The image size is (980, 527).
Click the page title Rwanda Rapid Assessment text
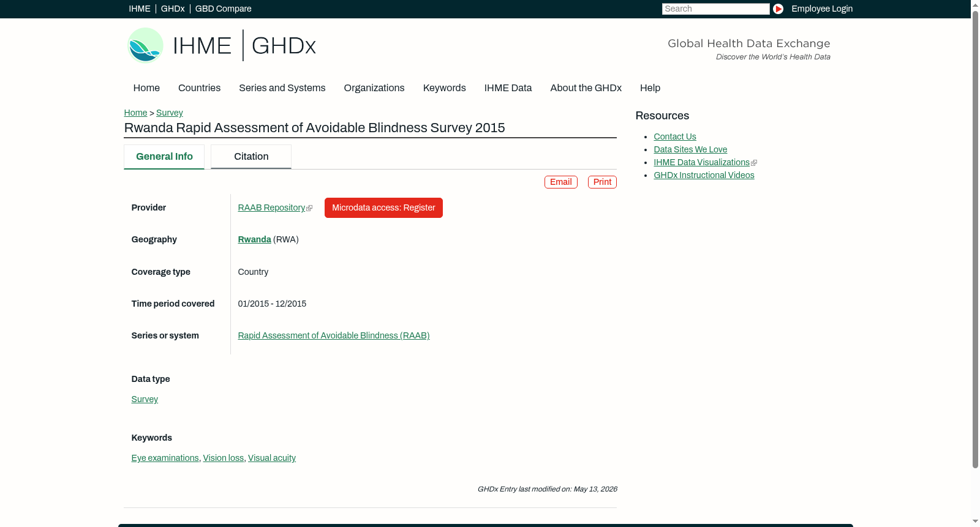pos(314,127)
